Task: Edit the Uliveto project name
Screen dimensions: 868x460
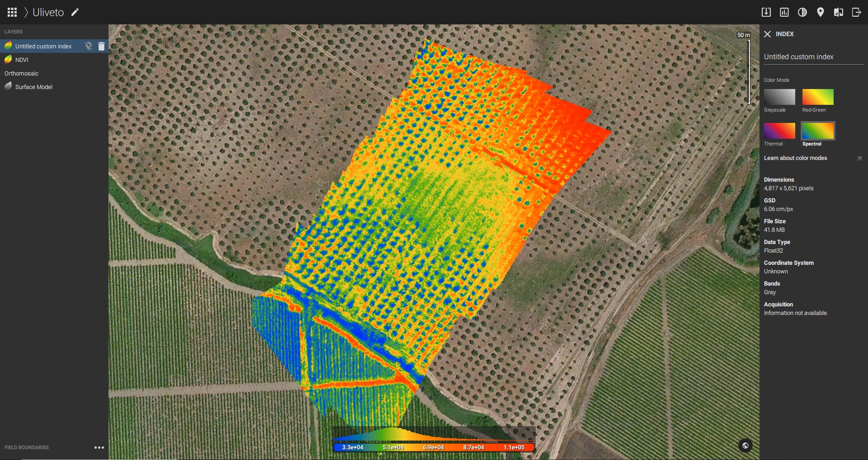Action: click(75, 12)
